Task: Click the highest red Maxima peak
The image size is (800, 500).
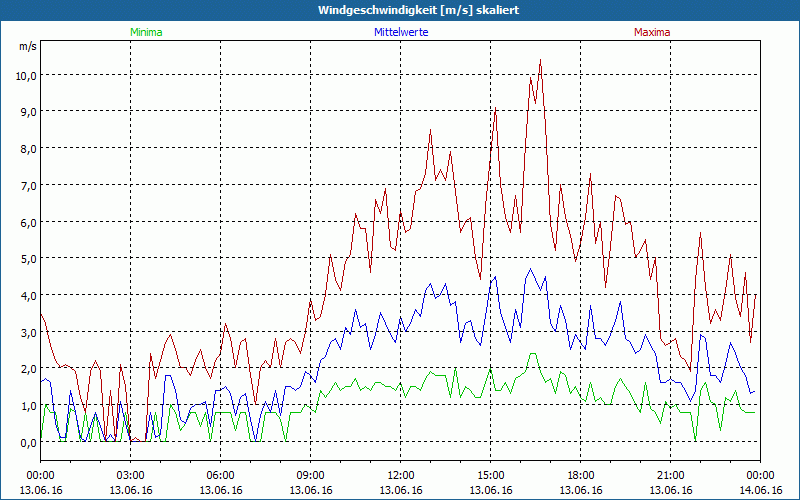Action: tap(540, 61)
